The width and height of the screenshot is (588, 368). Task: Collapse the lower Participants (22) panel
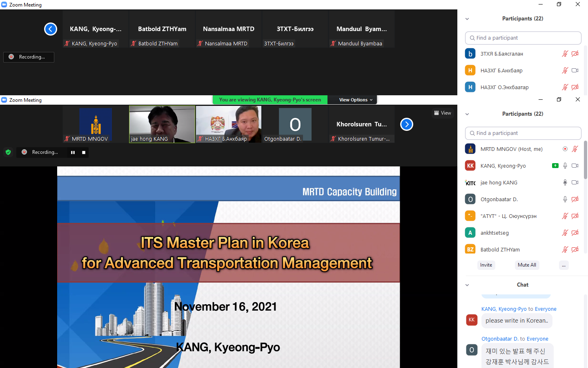[467, 114]
